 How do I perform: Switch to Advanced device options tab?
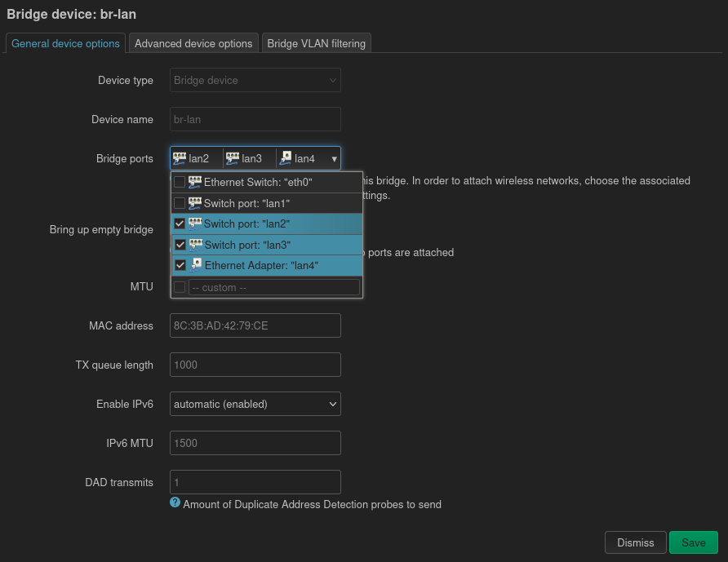tap(193, 43)
